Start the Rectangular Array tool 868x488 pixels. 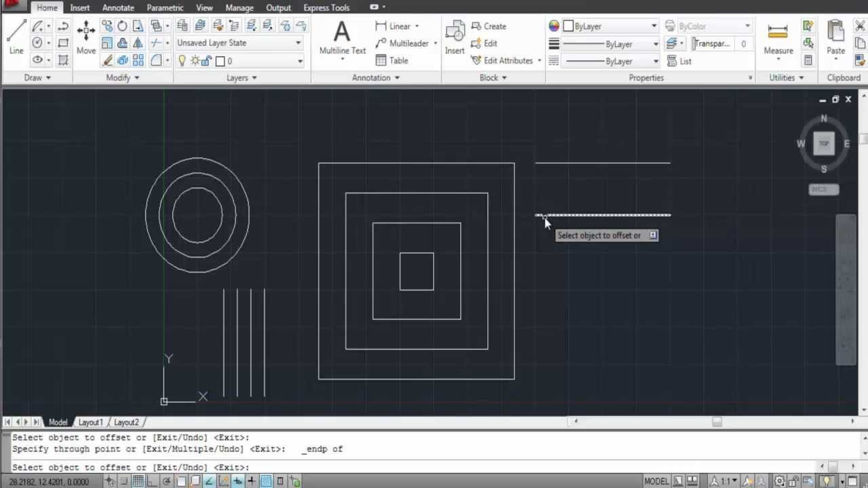tap(138, 60)
